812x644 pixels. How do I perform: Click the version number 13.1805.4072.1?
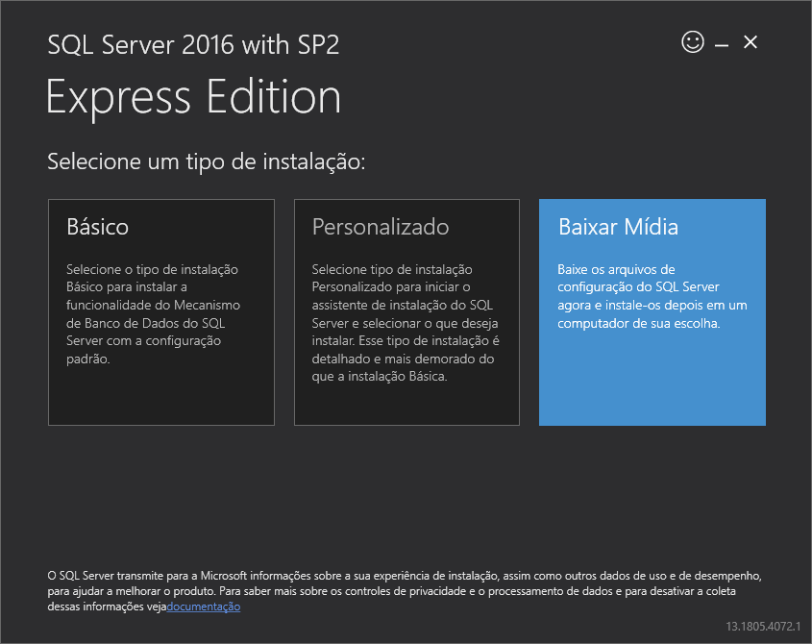tap(763, 626)
